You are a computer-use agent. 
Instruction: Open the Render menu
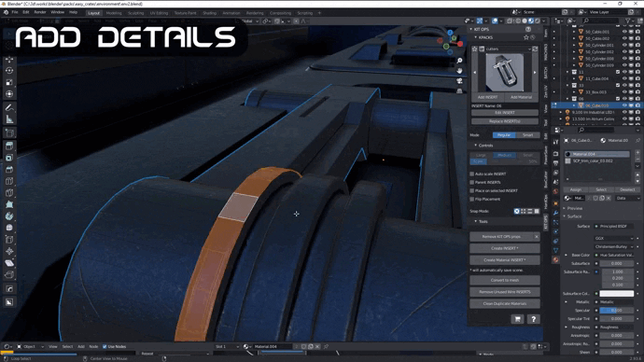tap(40, 12)
